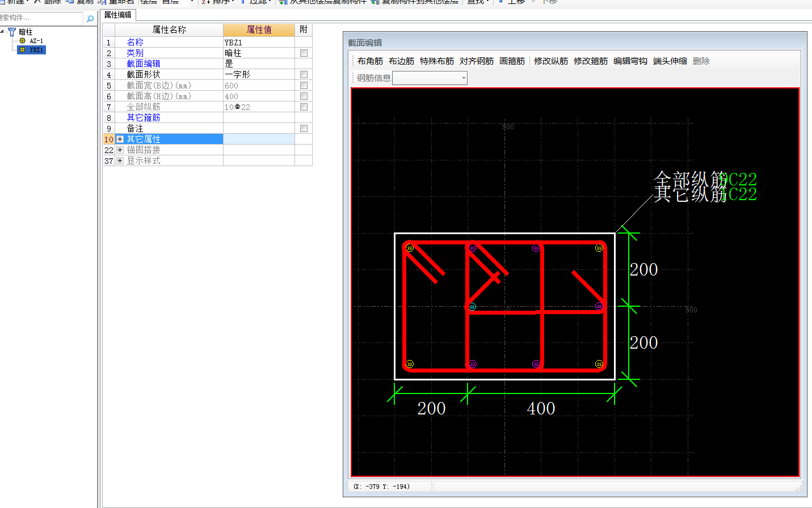Screen dimensions: 812x508
Task: Click the 备注 value cell
Action: [259, 128]
